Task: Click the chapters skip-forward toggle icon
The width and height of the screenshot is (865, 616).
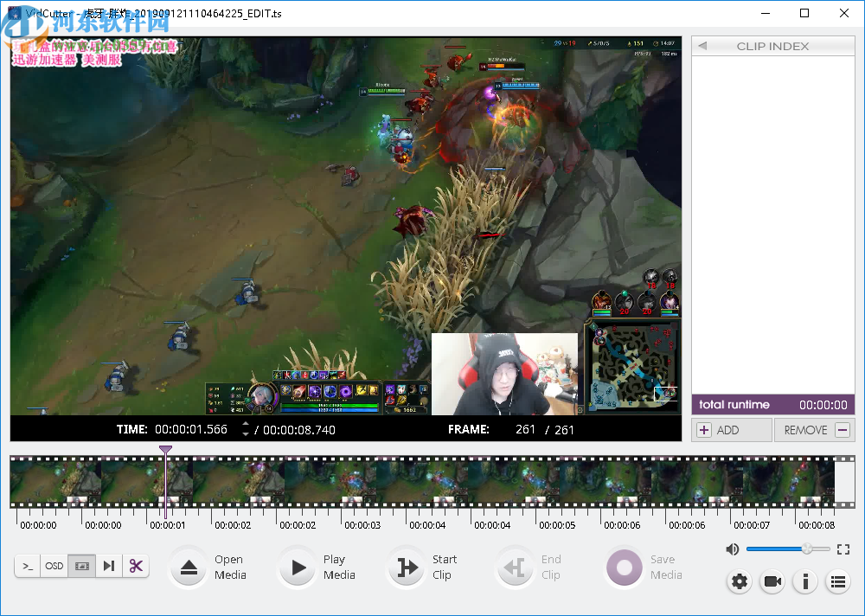Action: click(109, 566)
